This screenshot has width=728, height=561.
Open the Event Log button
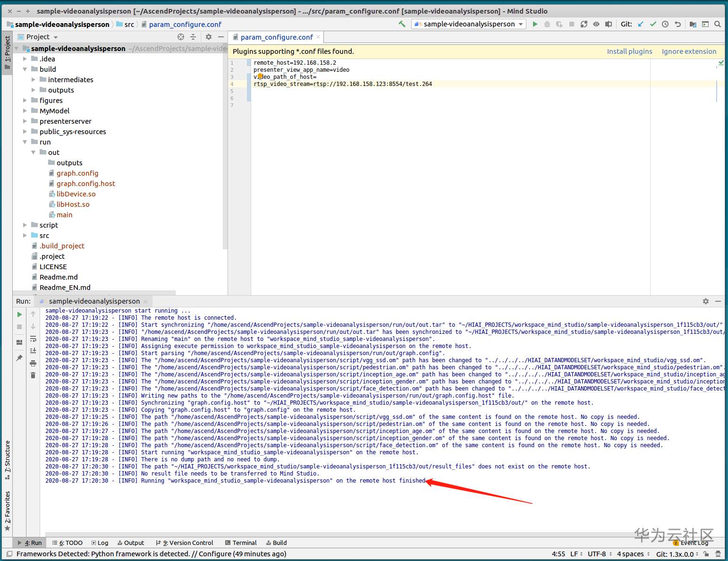(x=691, y=543)
